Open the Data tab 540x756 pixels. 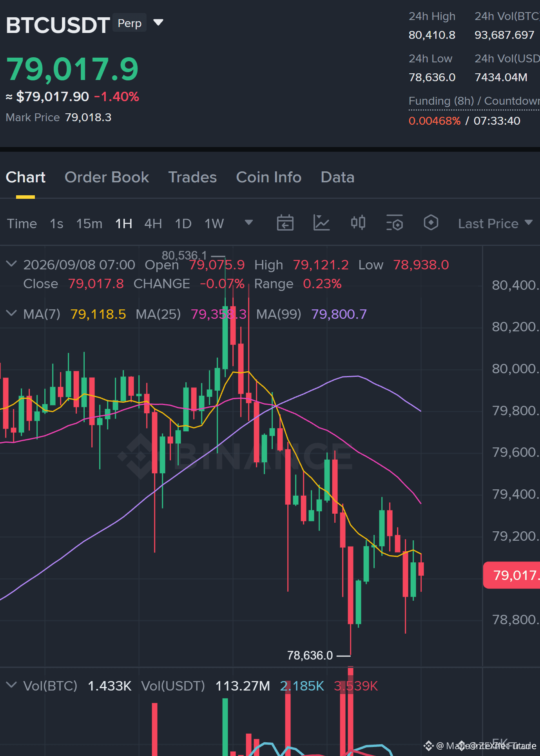tap(337, 177)
